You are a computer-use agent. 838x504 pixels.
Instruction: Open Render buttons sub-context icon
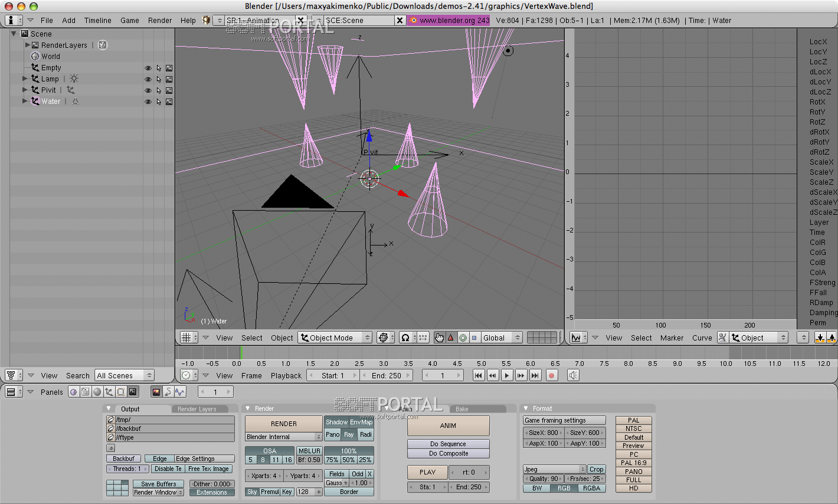pyautogui.click(x=156, y=392)
